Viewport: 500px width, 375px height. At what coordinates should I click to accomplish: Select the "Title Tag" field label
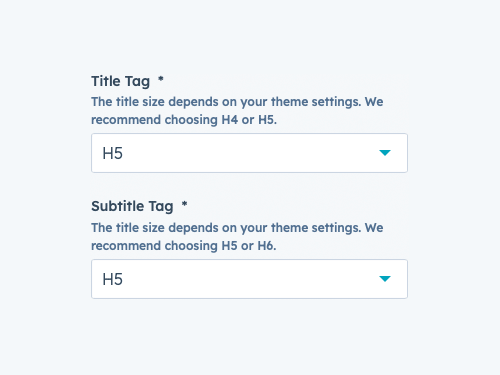(121, 82)
